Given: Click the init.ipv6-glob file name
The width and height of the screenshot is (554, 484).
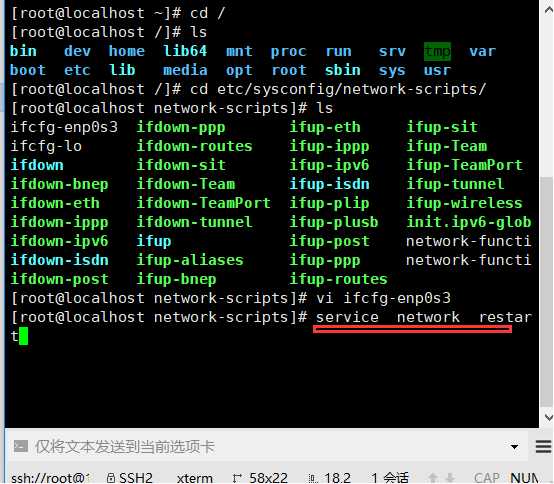Looking at the screenshot, I should pos(468,222).
